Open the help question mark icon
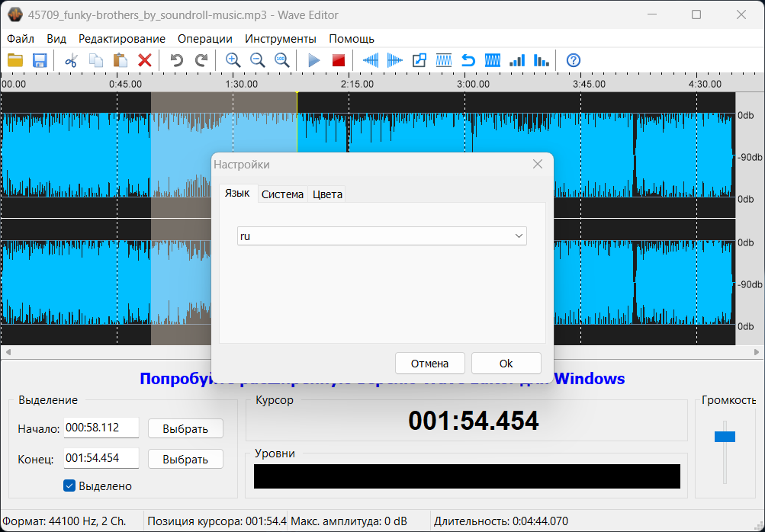Image resolution: width=765 pixels, height=532 pixels. point(574,60)
